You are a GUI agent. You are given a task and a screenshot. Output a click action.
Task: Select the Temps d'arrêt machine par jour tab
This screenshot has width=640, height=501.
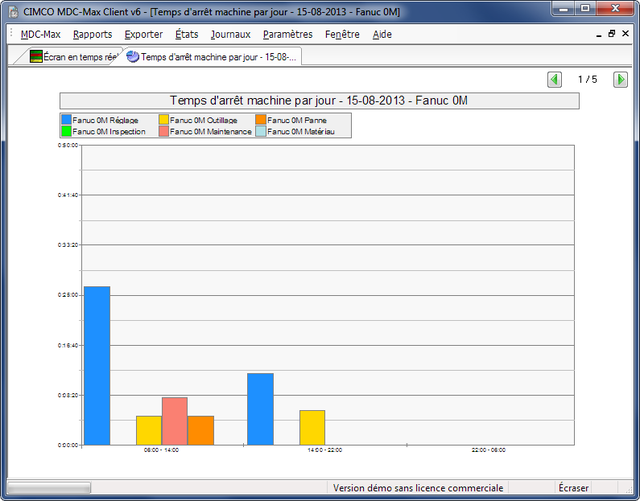pos(212,57)
